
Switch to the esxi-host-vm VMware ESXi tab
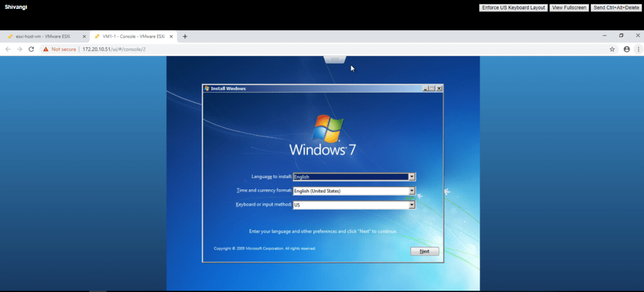(42, 36)
